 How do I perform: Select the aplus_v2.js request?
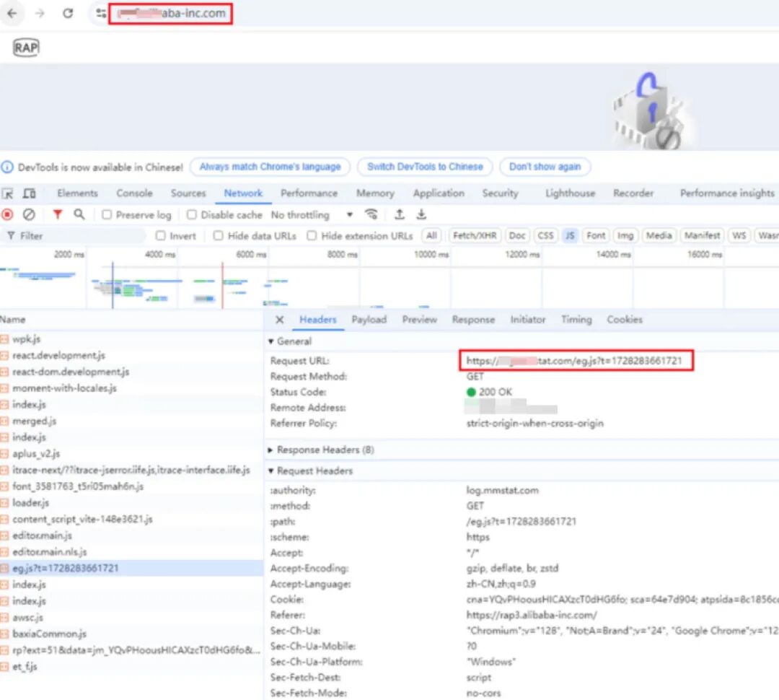[131, 454]
